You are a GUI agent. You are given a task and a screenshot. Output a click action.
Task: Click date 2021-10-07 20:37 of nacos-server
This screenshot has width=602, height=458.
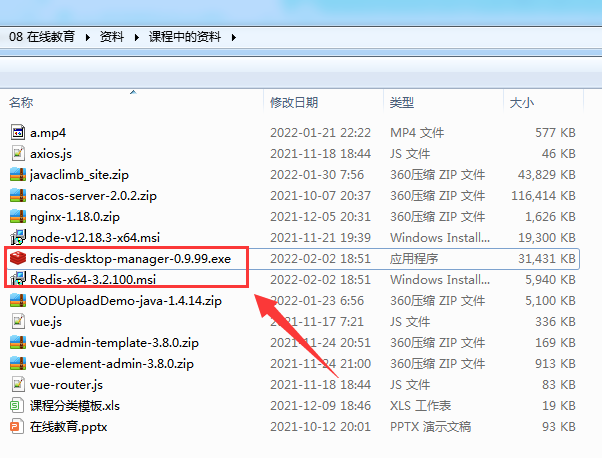[x=321, y=196]
